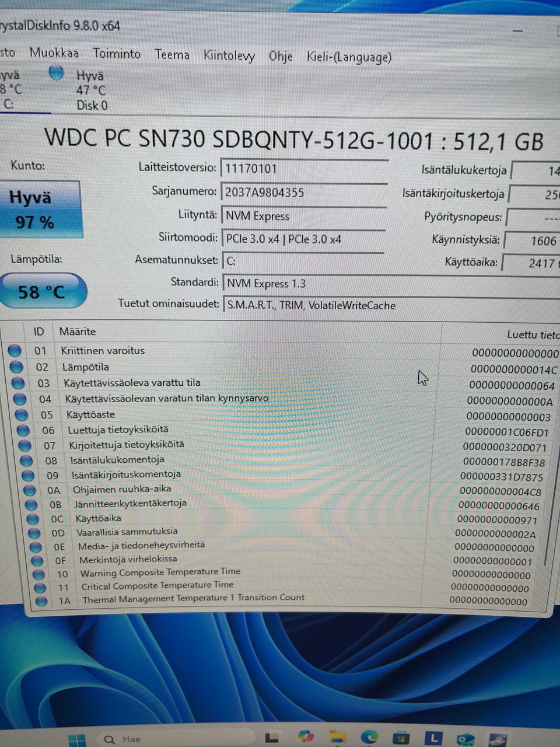Open File Explorer from taskbar

click(x=338, y=738)
